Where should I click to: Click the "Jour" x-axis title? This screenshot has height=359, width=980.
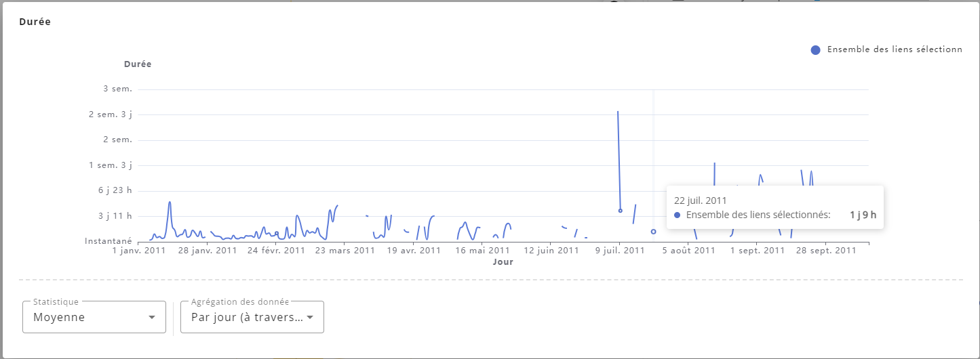coord(503,261)
